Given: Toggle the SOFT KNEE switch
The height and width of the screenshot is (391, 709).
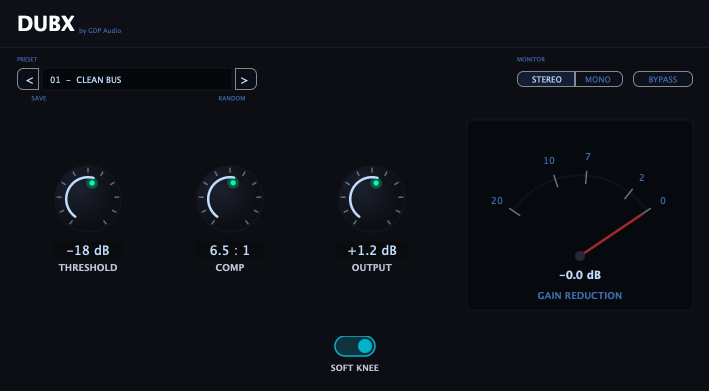Looking at the screenshot, I should click(x=355, y=346).
